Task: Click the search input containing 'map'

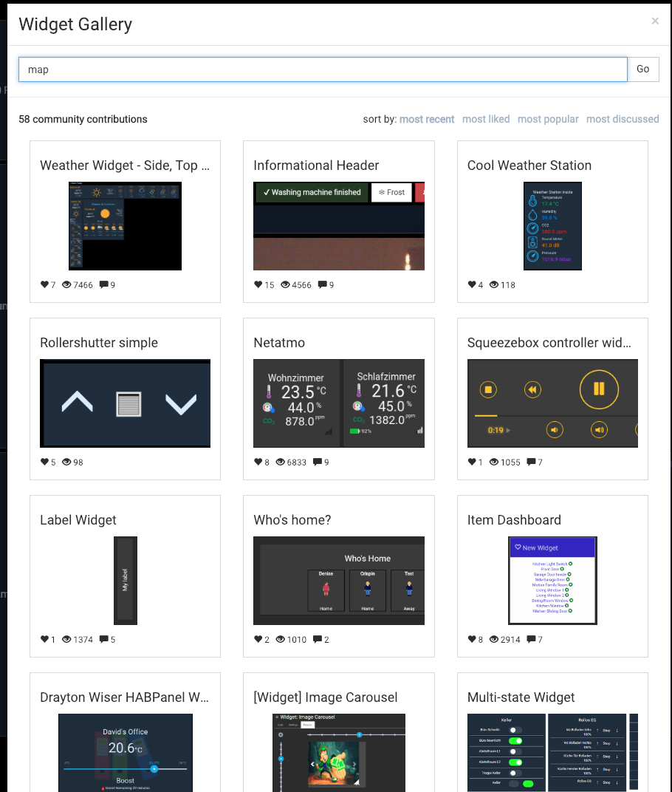Action: click(323, 69)
